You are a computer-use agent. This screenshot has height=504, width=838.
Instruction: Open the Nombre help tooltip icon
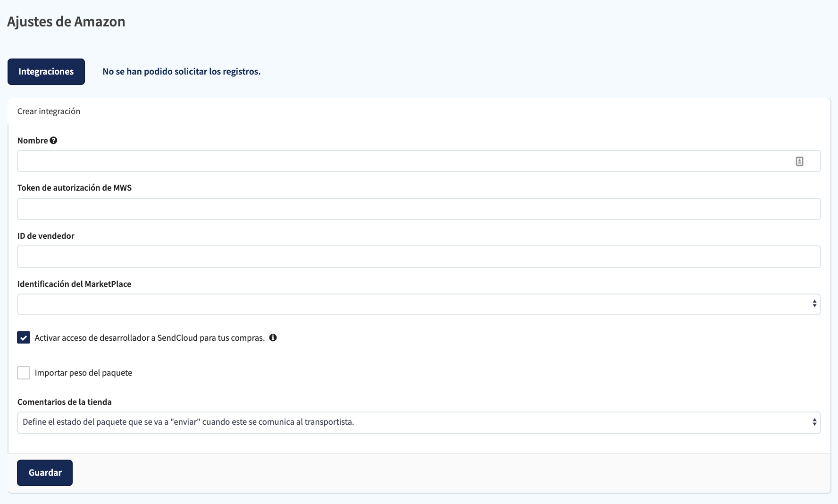[53, 140]
